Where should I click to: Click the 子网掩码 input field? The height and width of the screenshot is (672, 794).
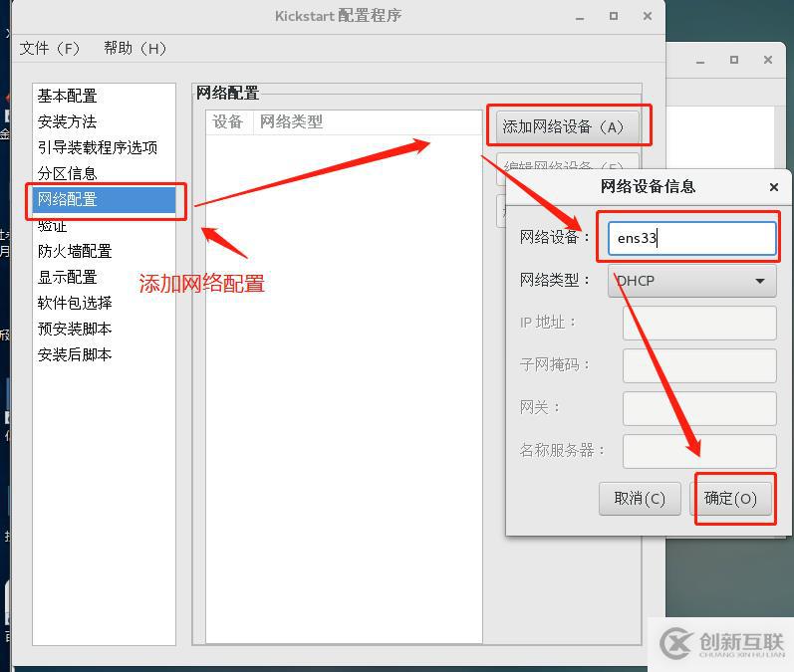click(x=699, y=365)
